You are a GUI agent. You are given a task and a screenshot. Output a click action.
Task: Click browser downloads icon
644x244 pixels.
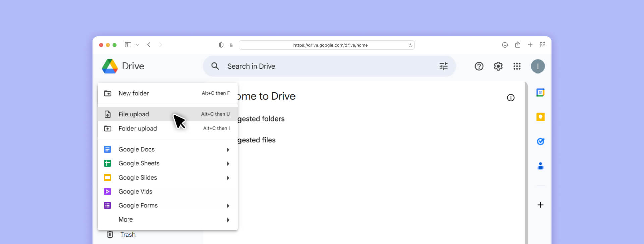point(505,45)
